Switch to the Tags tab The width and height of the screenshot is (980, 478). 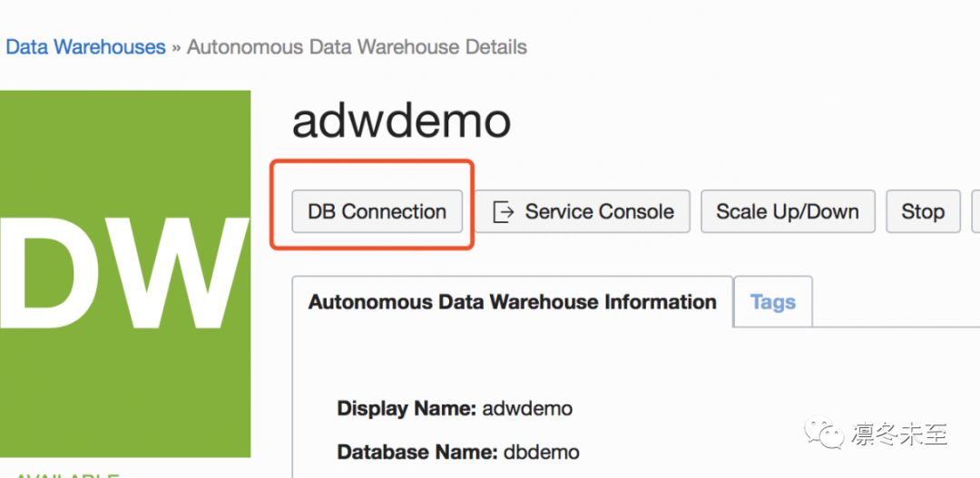tap(772, 302)
